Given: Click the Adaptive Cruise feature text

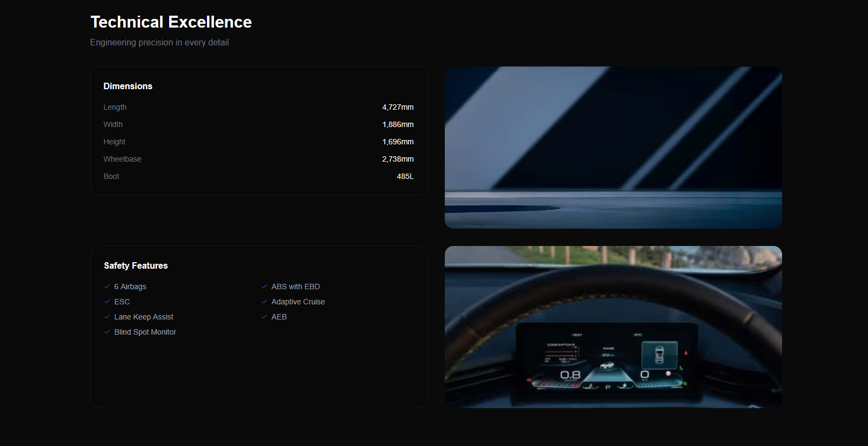Looking at the screenshot, I should pyautogui.click(x=298, y=302).
